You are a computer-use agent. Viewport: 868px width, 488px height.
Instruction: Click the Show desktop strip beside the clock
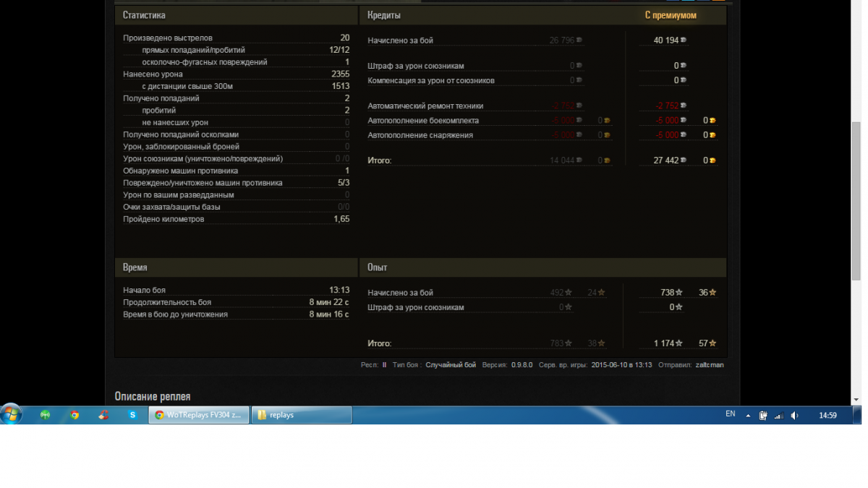pos(856,415)
